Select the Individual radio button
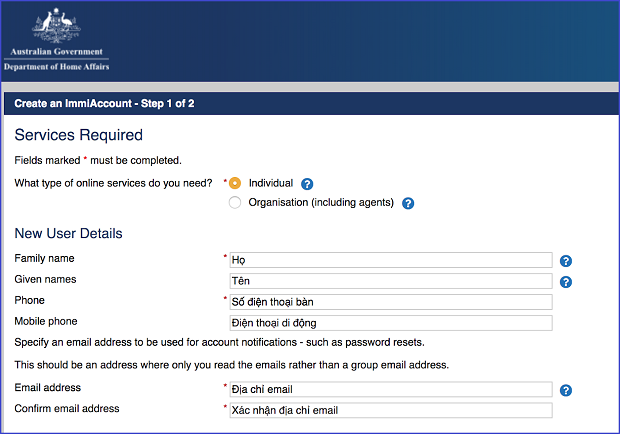 [235, 183]
